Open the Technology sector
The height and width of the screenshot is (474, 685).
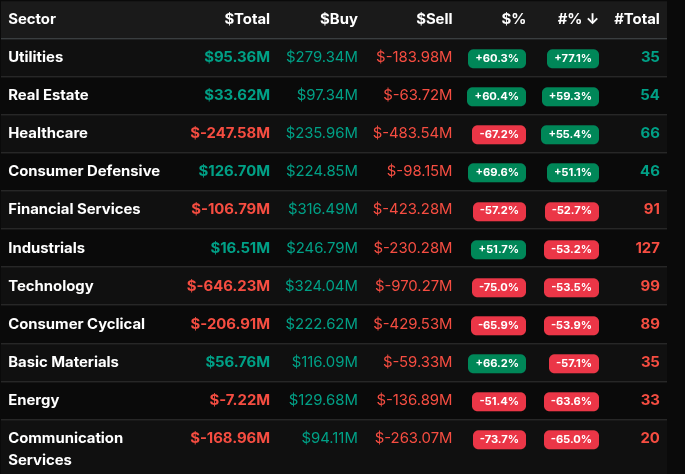[50, 286]
